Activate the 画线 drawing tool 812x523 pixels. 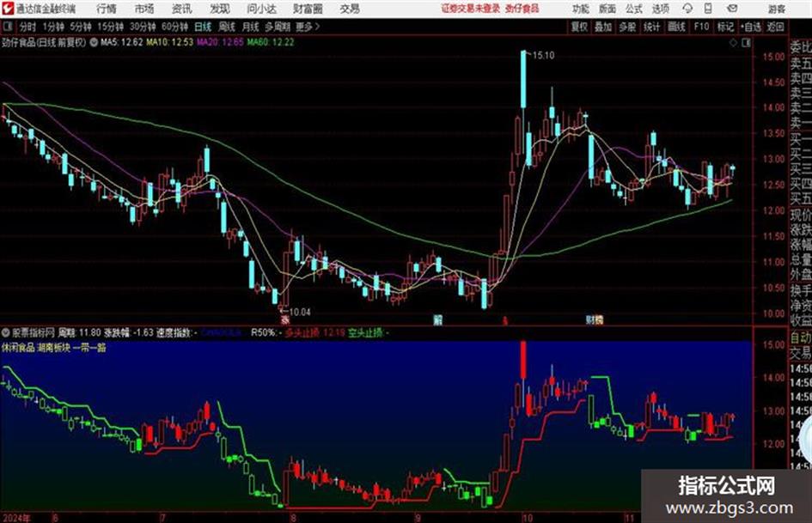pyautogui.click(x=676, y=27)
